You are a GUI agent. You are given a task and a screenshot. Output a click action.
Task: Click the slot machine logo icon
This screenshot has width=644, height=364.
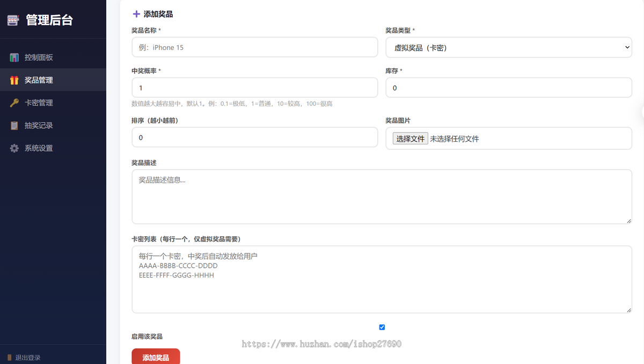[13, 20]
